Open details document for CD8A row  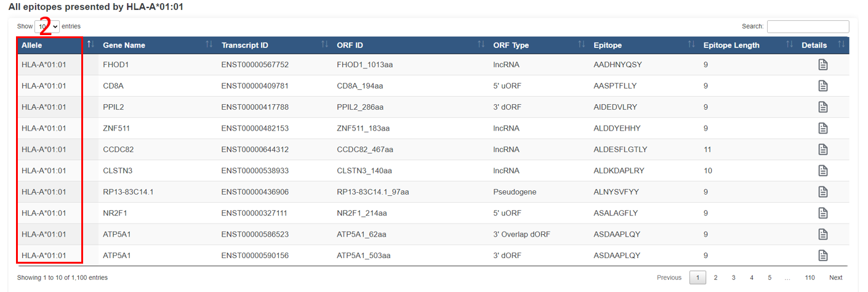(822, 86)
